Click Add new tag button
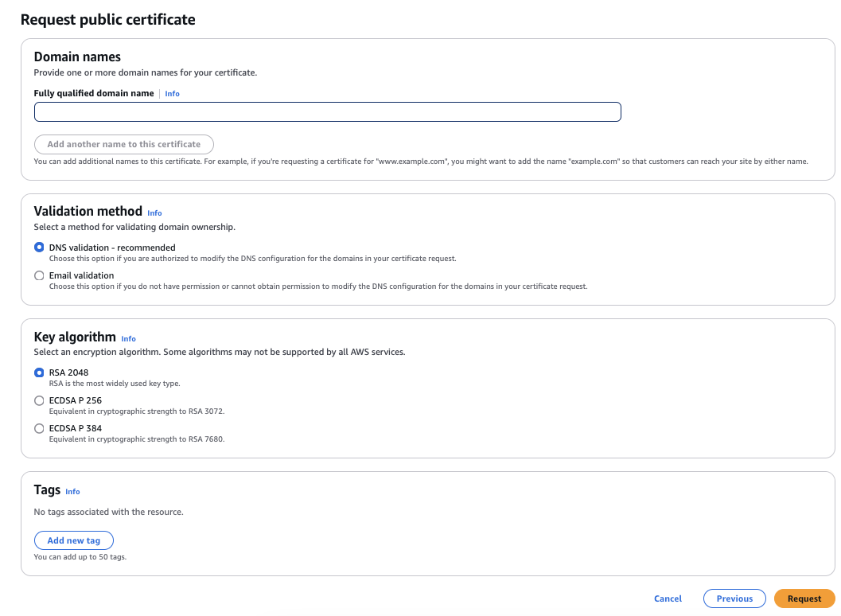 74,540
